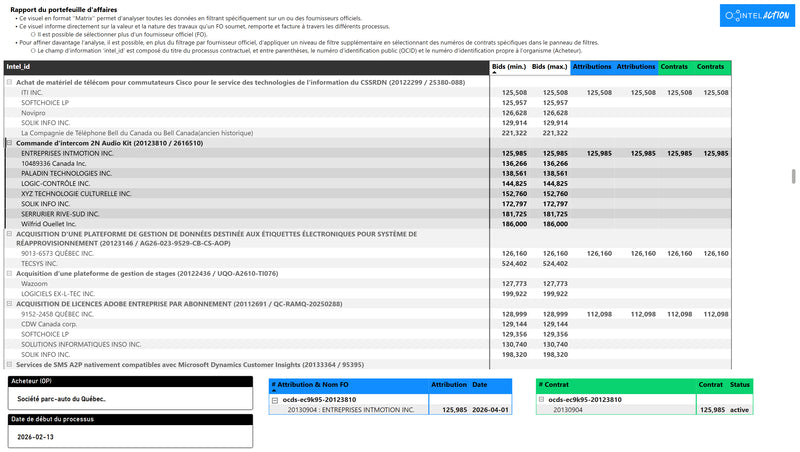Viewport: 800px width, 452px height.
Task: Collapse ocds-ec9k95-20123810 in the Attribution table
Action: [275, 400]
